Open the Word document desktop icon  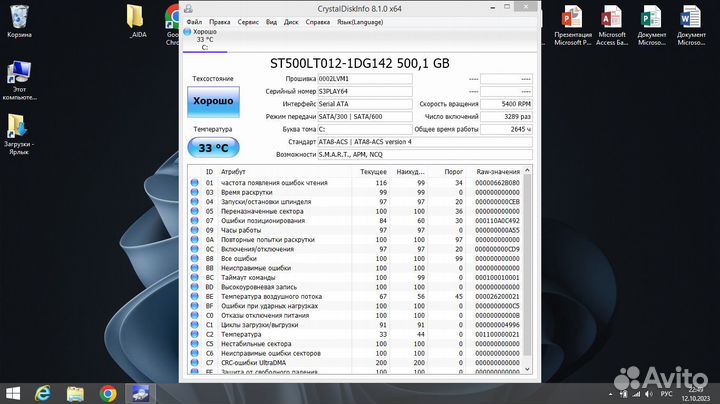691,25
